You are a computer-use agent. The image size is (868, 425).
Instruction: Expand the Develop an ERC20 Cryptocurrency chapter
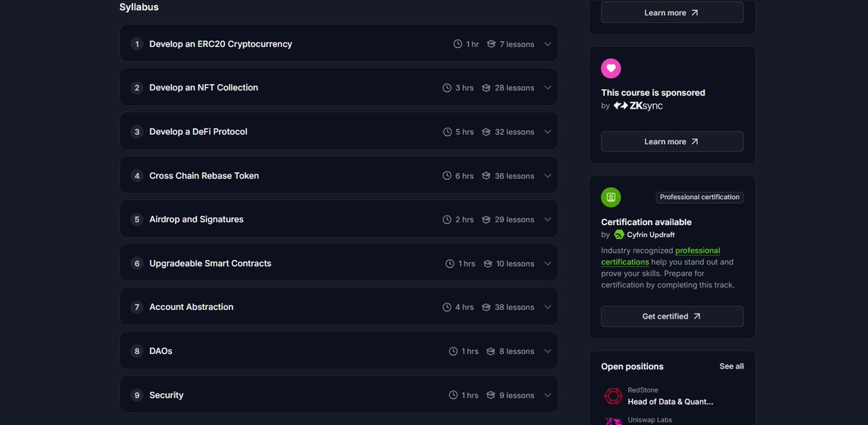[548, 43]
